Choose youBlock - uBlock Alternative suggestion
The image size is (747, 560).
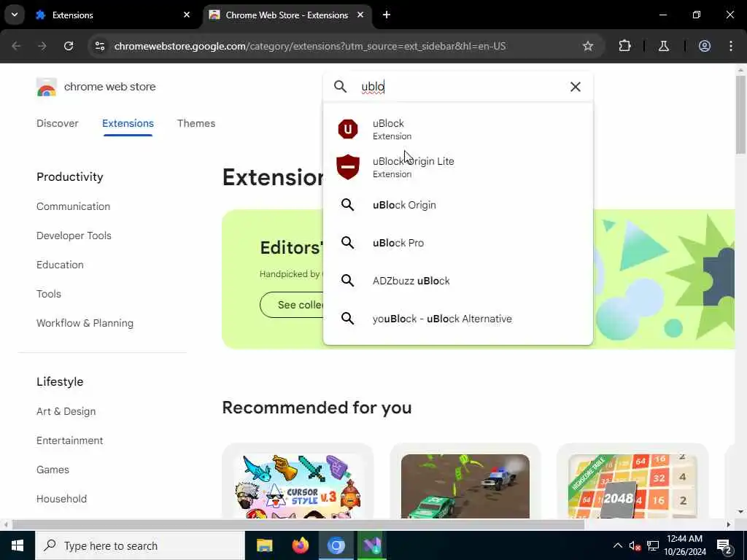coord(458,319)
